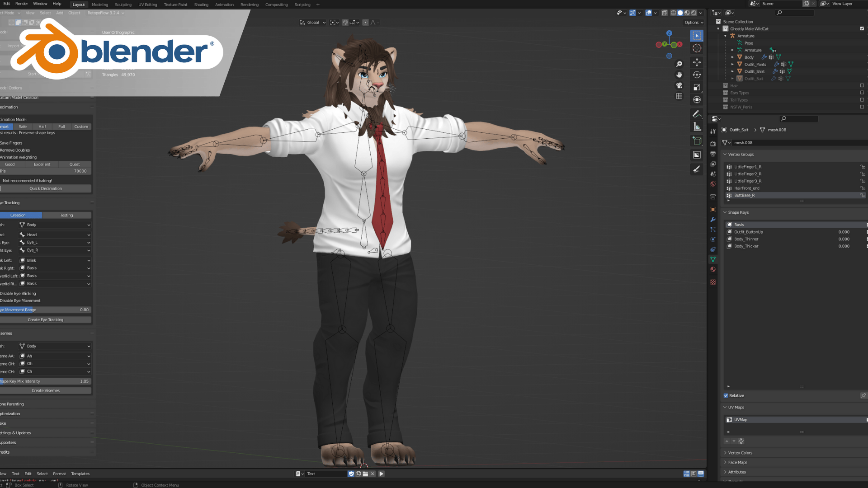Toggle X-ray mode in viewport header
The height and width of the screenshot is (488, 868).
coord(665,13)
